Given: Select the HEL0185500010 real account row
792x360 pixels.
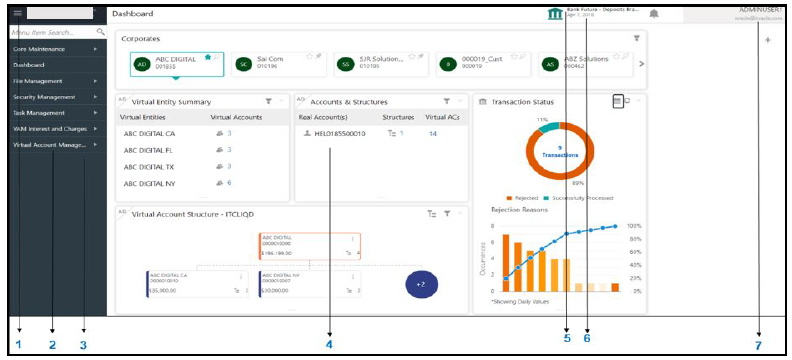Looking at the screenshot, I should tap(381, 134).
